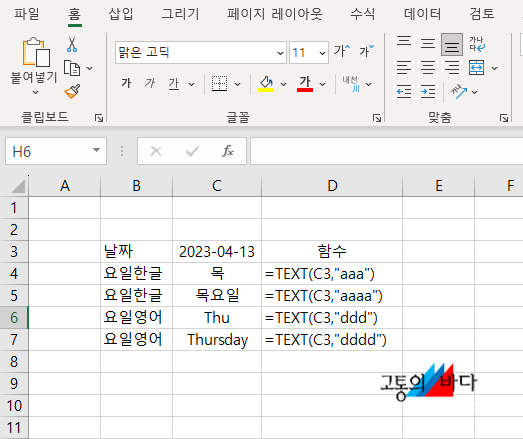This screenshot has height=439, width=523.
Task: Increase font size with the larger 가 icon
Action: pos(342,51)
